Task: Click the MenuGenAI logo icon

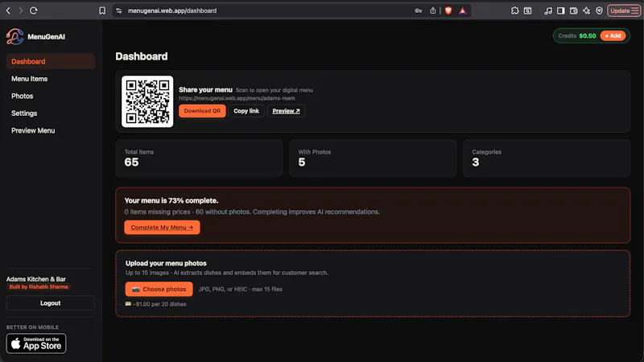Action: point(14,36)
